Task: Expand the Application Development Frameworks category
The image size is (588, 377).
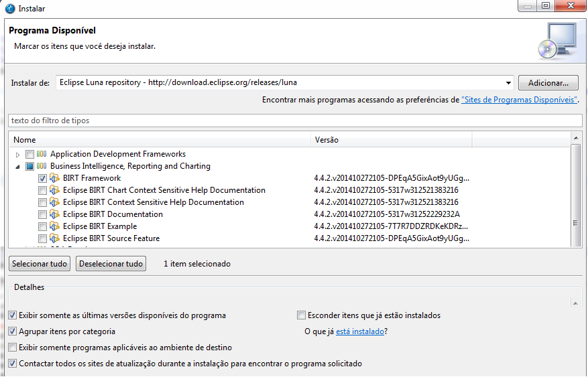Action: point(17,154)
